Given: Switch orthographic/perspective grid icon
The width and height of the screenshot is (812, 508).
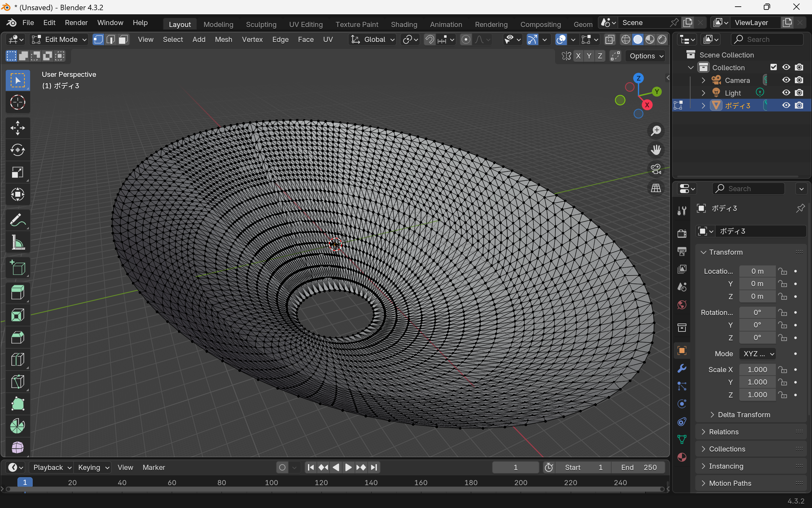Looking at the screenshot, I should 656,188.
